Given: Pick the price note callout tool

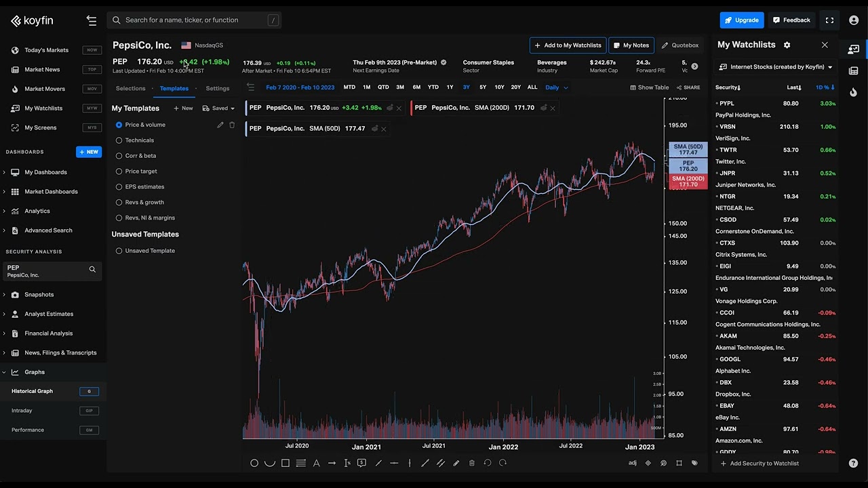Looking at the screenshot, I should coord(361,463).
